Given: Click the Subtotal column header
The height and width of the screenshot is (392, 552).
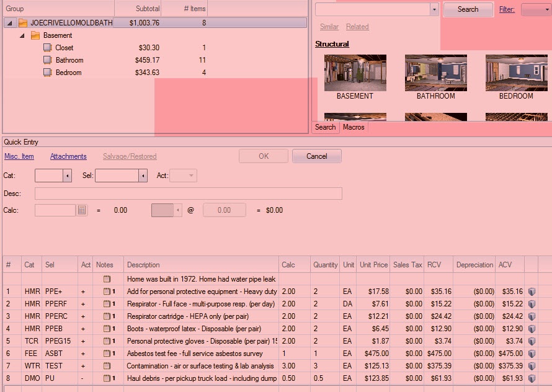Looking at the screenshot, I should [138, 9].
